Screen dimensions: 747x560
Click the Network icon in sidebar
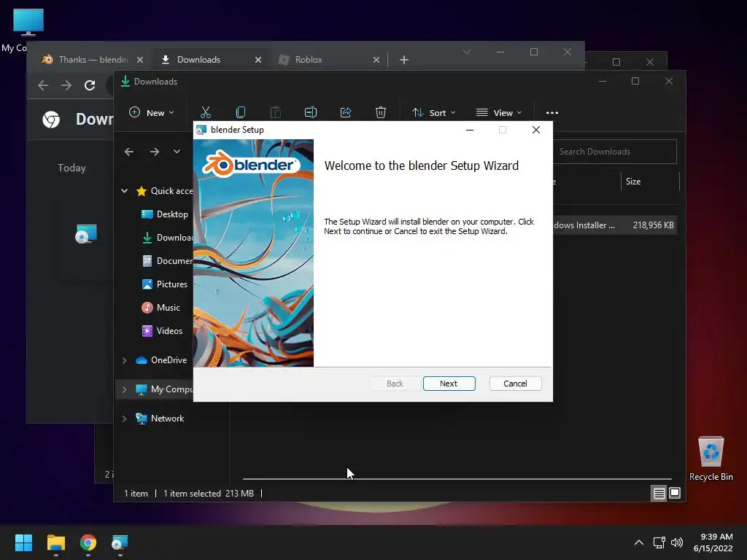point(141,419)
